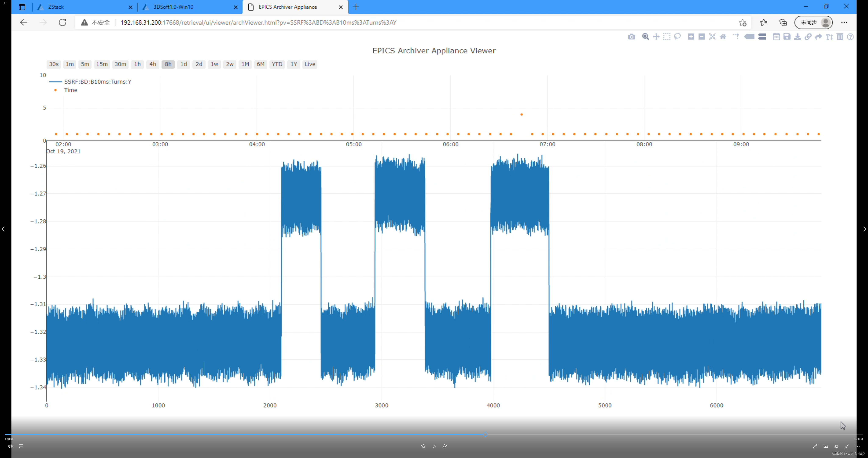Image resolution: width=868 pixels, height=458 pixels.
Task: Open browser settings and more menu
Action: coord(844,23)
